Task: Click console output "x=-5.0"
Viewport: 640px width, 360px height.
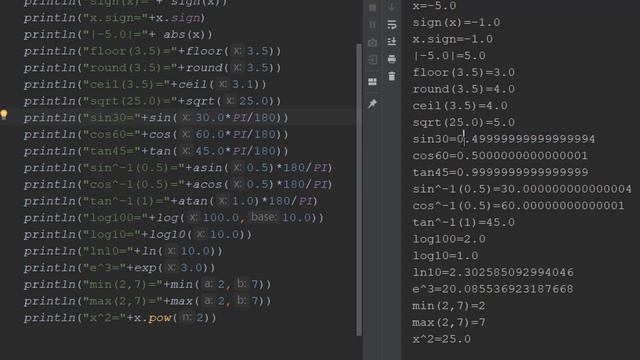Action: (434, 6)
